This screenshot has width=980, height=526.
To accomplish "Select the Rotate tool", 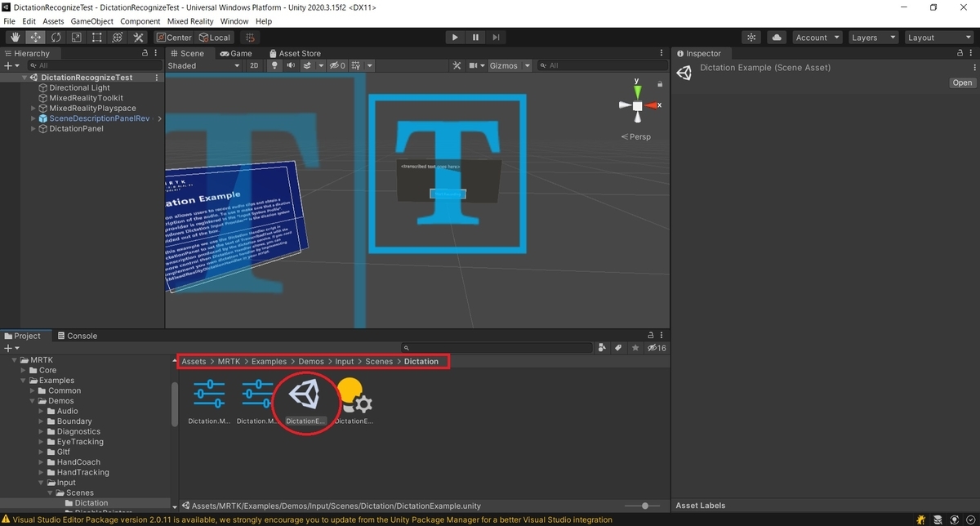I will click(x=56, y=38).
